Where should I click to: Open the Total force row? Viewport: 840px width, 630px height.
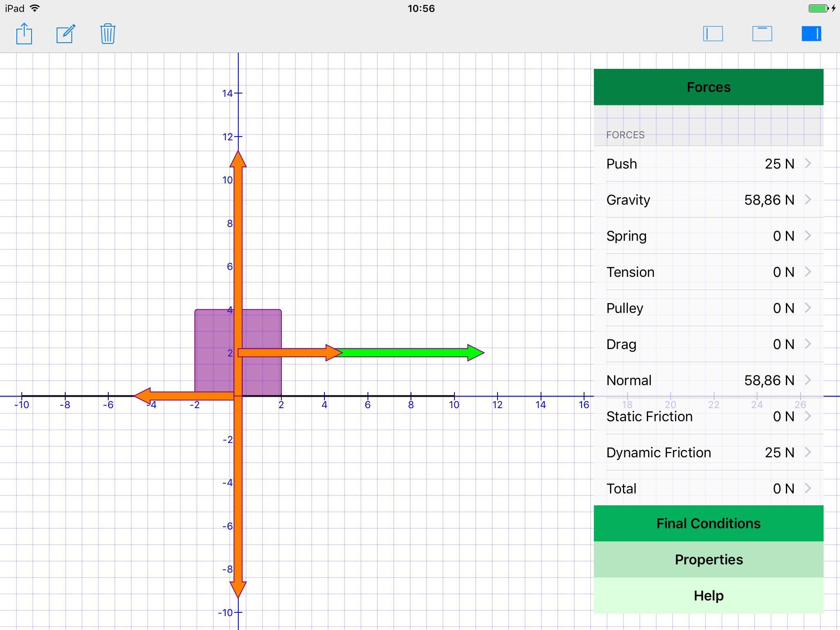tap(708, 488)
